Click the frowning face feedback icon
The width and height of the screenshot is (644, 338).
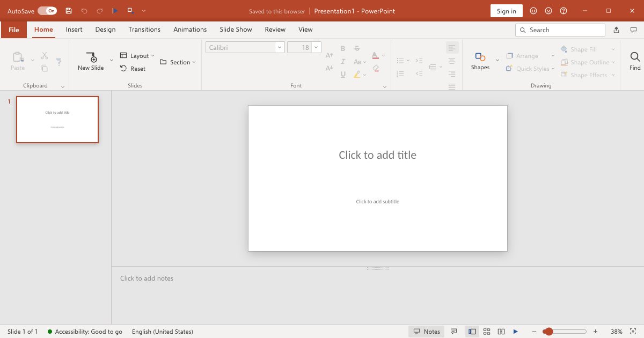548,11
